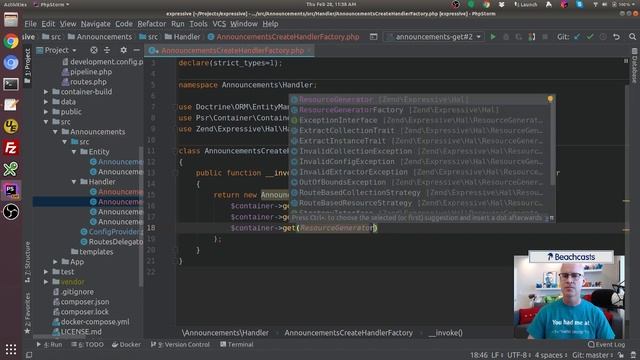Open OBS Studio from the dock
The height and width of the screenshot is (360, 640).
(x=11, y=211)
